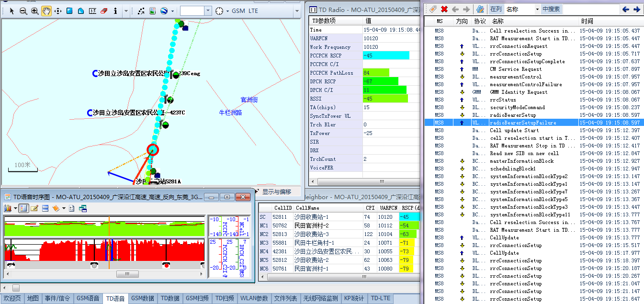This screenshot has width=644, height=304.
Task: Open dropdown arrow next to globe icon
Action: click(x=172, y=11)
